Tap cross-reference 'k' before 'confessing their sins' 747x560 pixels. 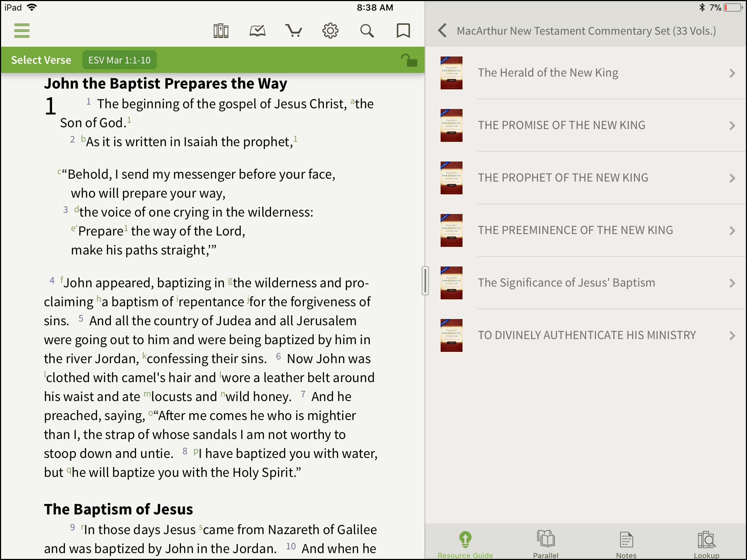(x=144, y=356)
